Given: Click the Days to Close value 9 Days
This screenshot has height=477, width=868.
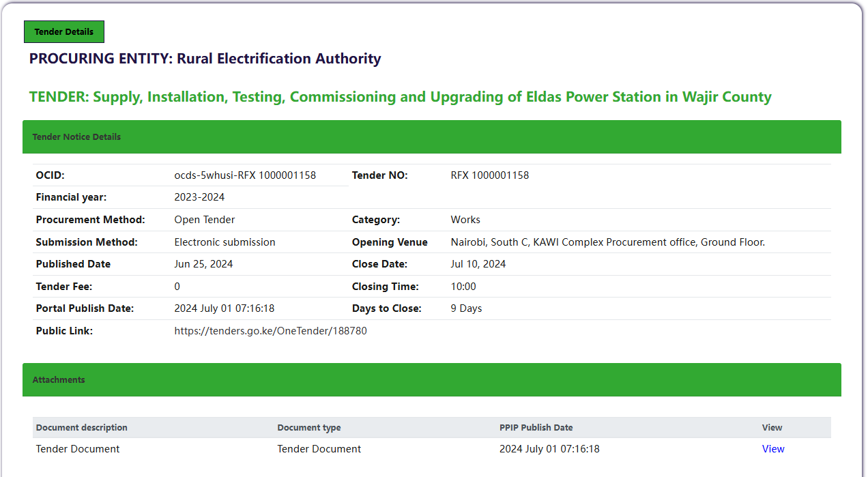Looking at the screenshot, I should pos(466,308).
